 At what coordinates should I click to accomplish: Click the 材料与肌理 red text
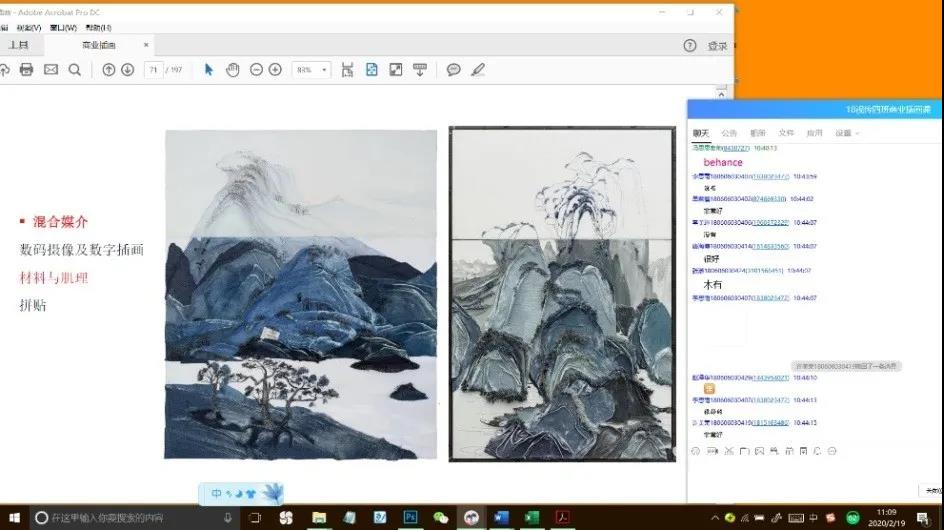click(x=54, y=278)
